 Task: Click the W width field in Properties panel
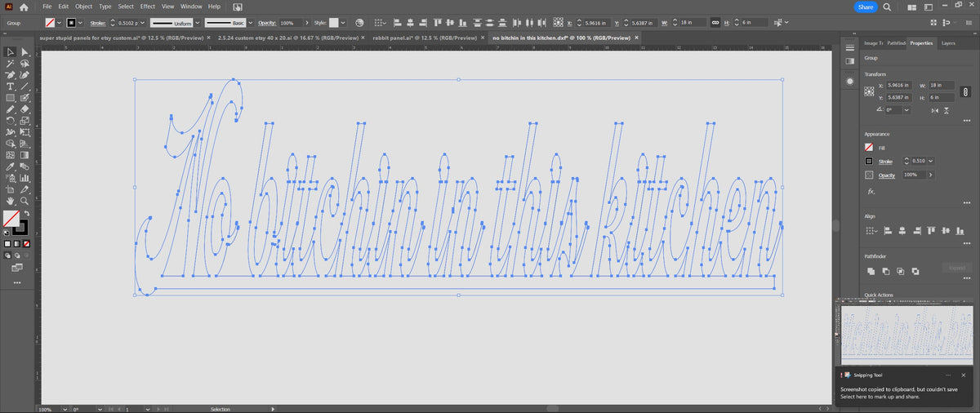[943, 85]
